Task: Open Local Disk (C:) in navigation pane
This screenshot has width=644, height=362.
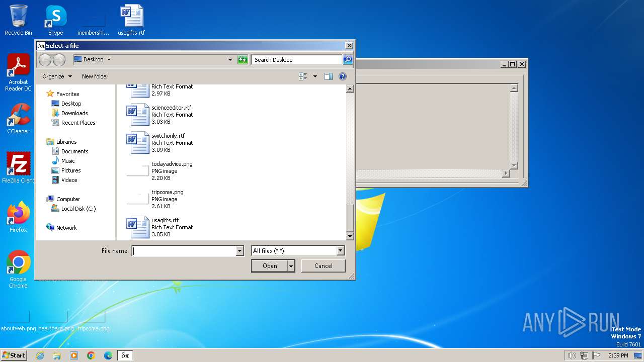Action: click(x=78, y=209)
